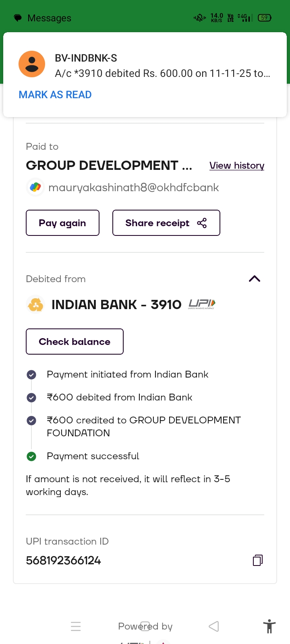Tap the back triangle navigation icon
This screenshot has width=290, height=644.
[x=214, y=626]
